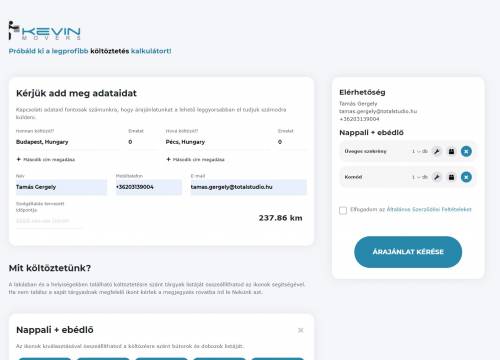Screen dimensions: 500x360
Task: Click the name field with Tamás Gergely
Action: [x=61, y=187]
